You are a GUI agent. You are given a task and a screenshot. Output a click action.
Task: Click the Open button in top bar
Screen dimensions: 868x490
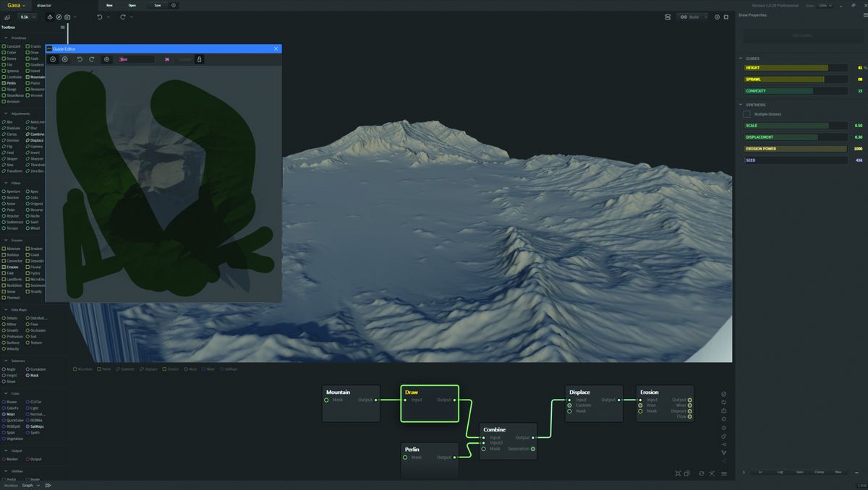133,5
